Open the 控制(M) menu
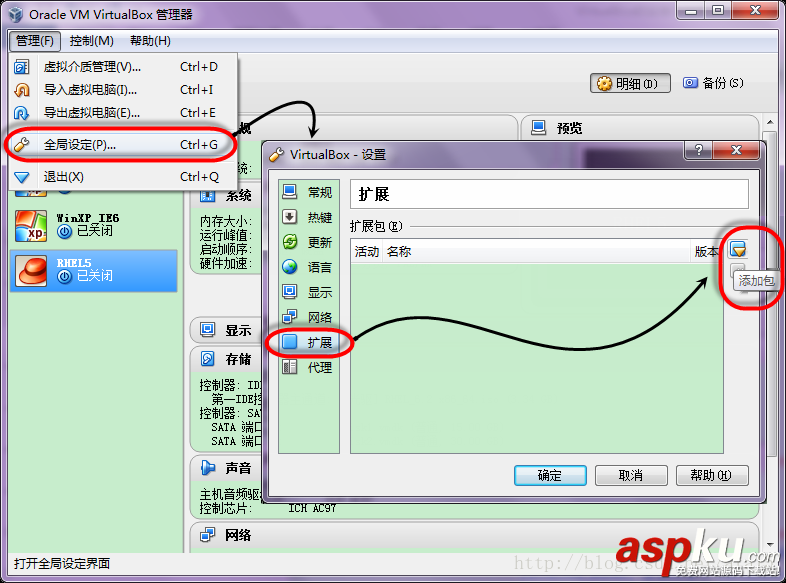786x583 pixels. click(92, 41)
